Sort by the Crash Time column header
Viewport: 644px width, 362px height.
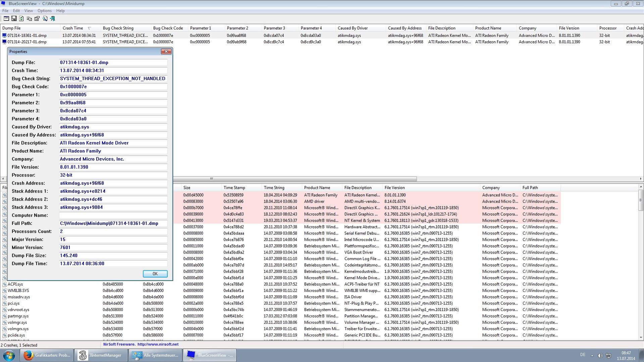coord(81,28)
